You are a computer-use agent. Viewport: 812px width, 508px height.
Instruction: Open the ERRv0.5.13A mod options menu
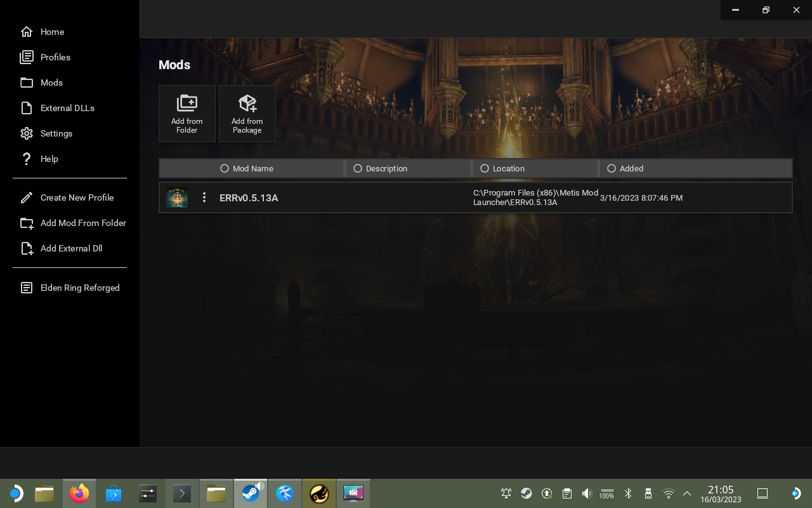tap(204, 197)
